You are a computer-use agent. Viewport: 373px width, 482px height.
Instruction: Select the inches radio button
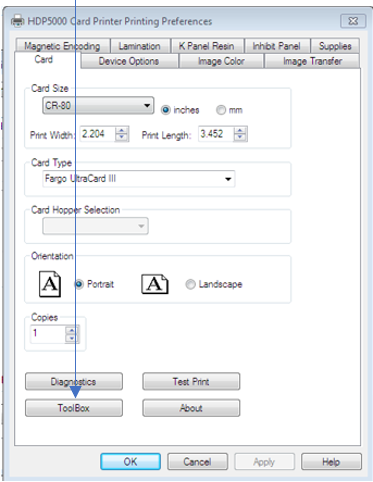(166, 110)
